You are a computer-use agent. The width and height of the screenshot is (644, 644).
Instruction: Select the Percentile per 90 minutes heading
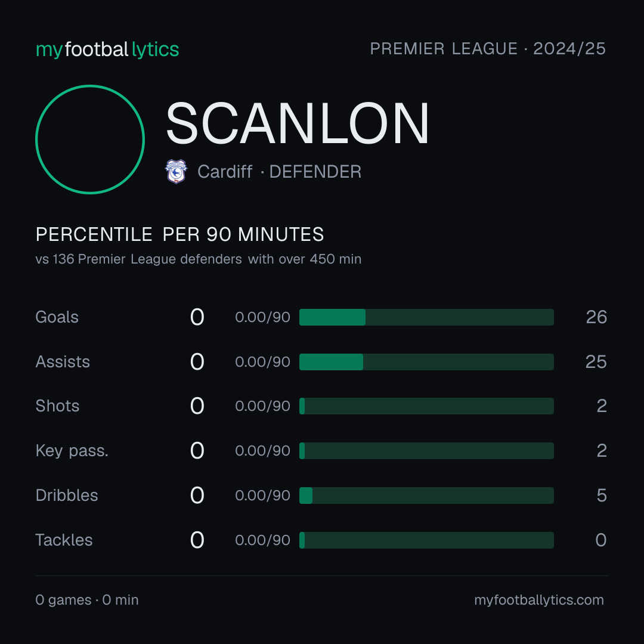[x=180, y=234]
